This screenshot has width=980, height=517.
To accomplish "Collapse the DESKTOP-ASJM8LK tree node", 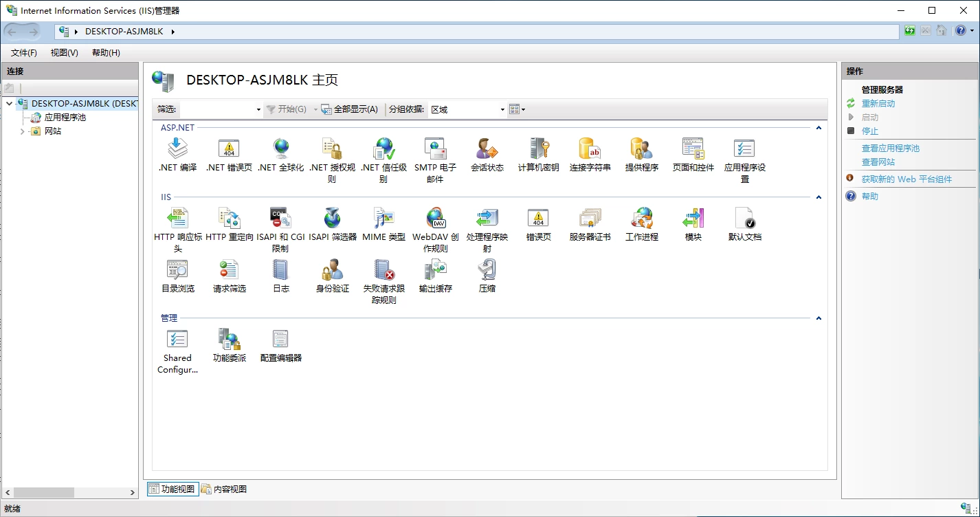I will (x=9, y=104).
